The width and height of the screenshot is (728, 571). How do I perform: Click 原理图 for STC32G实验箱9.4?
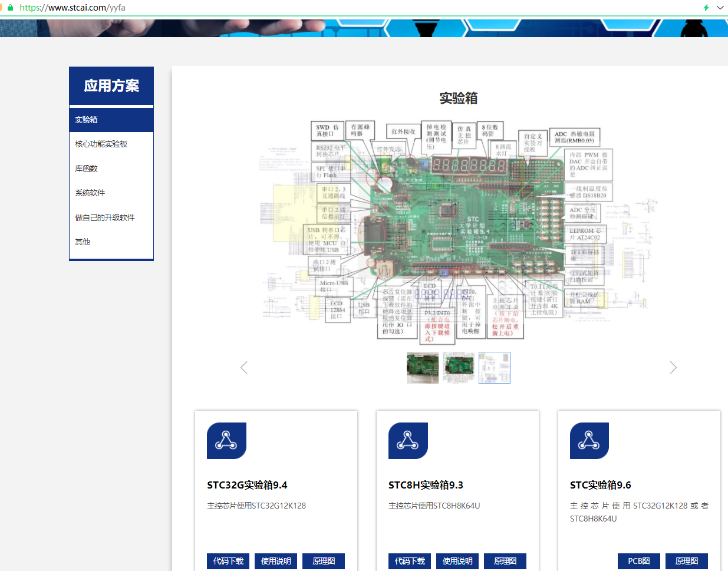point(324,561)
